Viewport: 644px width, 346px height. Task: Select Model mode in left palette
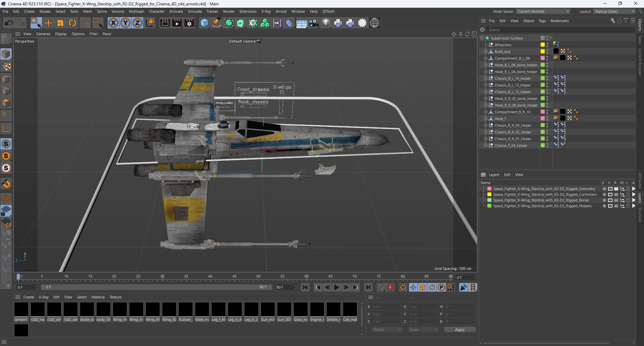pos(6,54)
